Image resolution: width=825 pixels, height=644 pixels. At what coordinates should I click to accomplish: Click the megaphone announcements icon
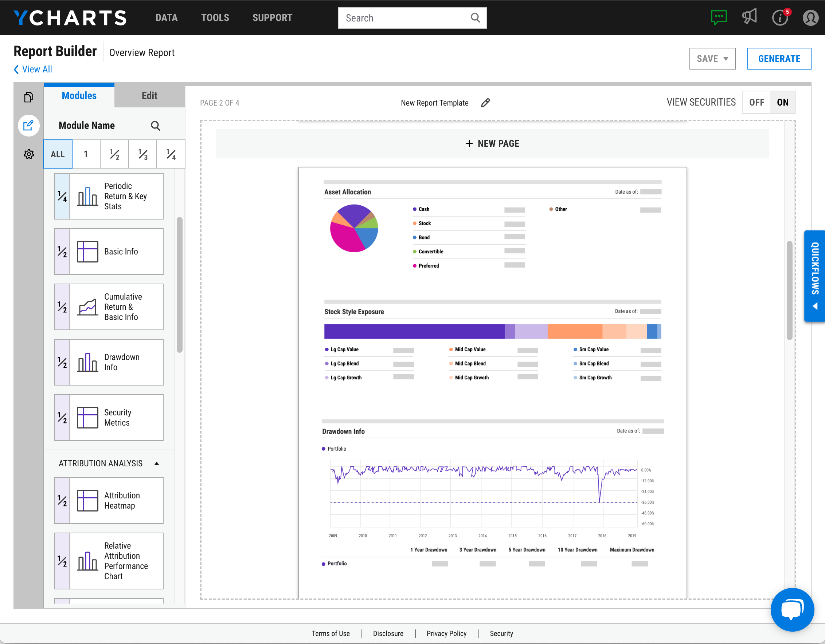[749, 17]
